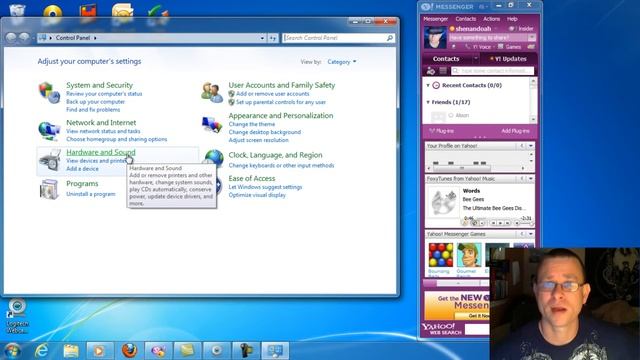Click the Control Panel forward arrow button

24,38
